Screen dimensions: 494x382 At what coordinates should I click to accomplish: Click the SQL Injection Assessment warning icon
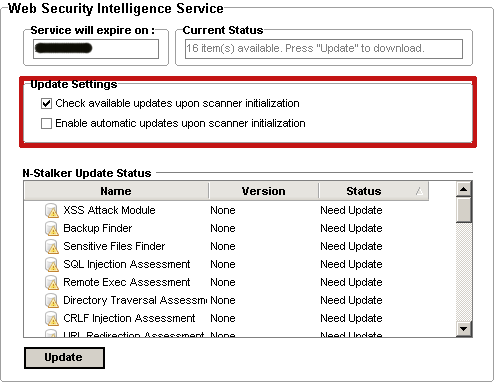click(x=52, y=264)
